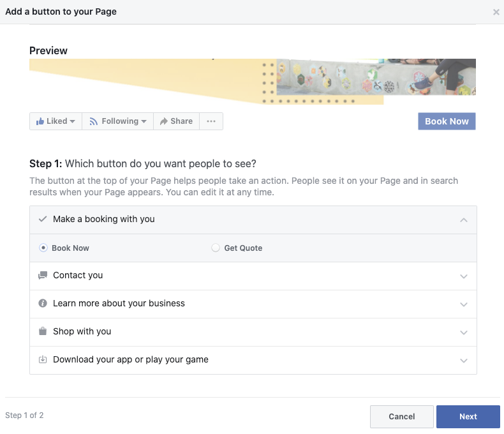504x434 pixels.
Task: Expand the Shop with you chevron
Action: click(x=464, y=333)
